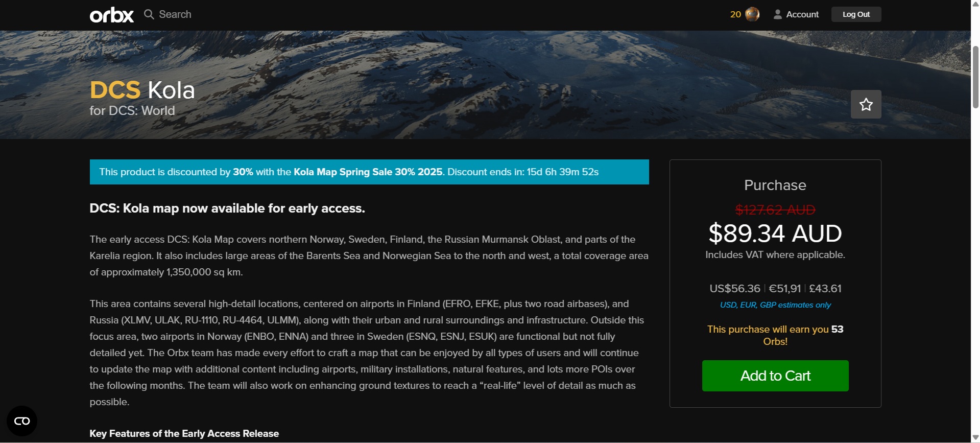Screen dimensions: 980x443
Task: Focus the Search text field
Action: [175, 14]
